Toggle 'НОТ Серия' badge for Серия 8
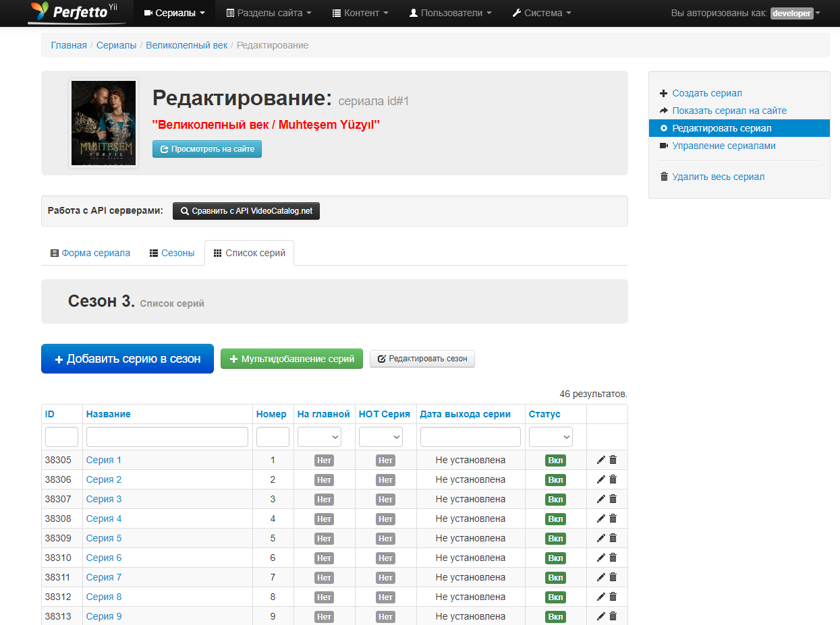840x625 pixels. coord(385,597)
